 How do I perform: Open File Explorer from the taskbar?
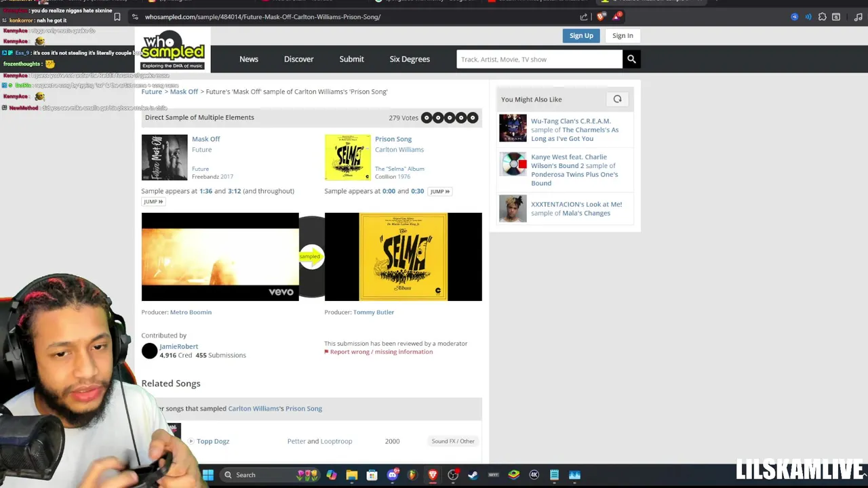[351, 474]
